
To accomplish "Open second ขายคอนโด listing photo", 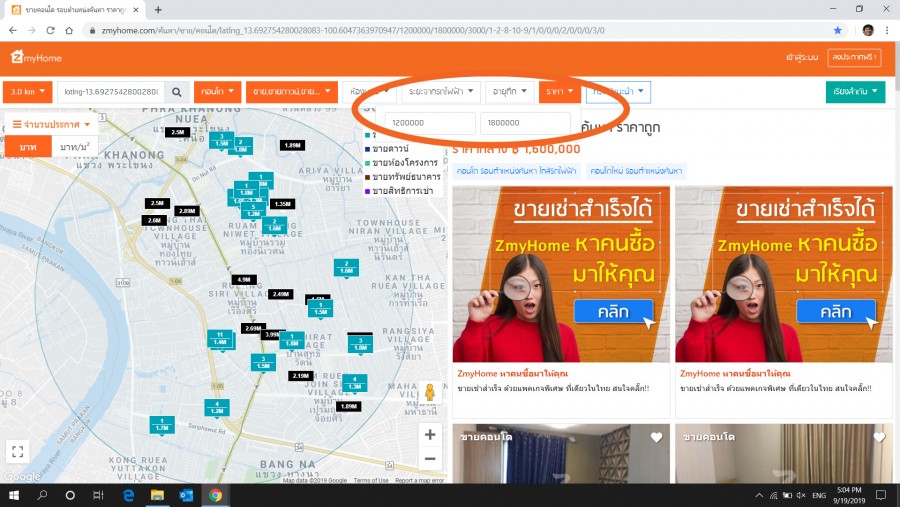I will pyautogui.click(x=783, y=454).
